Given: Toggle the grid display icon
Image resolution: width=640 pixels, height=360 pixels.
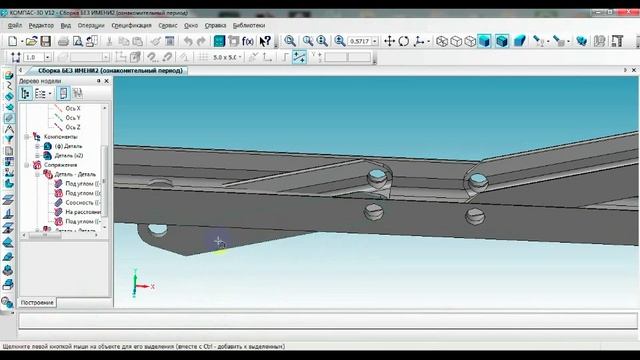Looking at the screenshot, I should click(203, 57).
